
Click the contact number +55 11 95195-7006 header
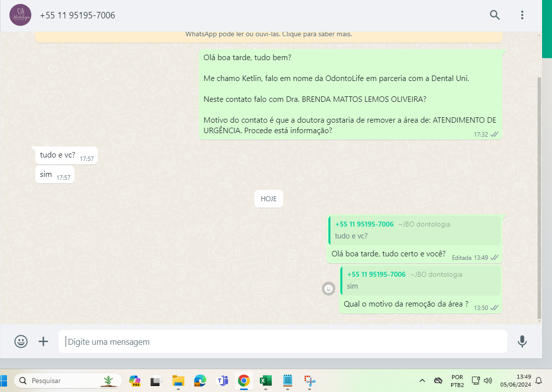(78, 15)
